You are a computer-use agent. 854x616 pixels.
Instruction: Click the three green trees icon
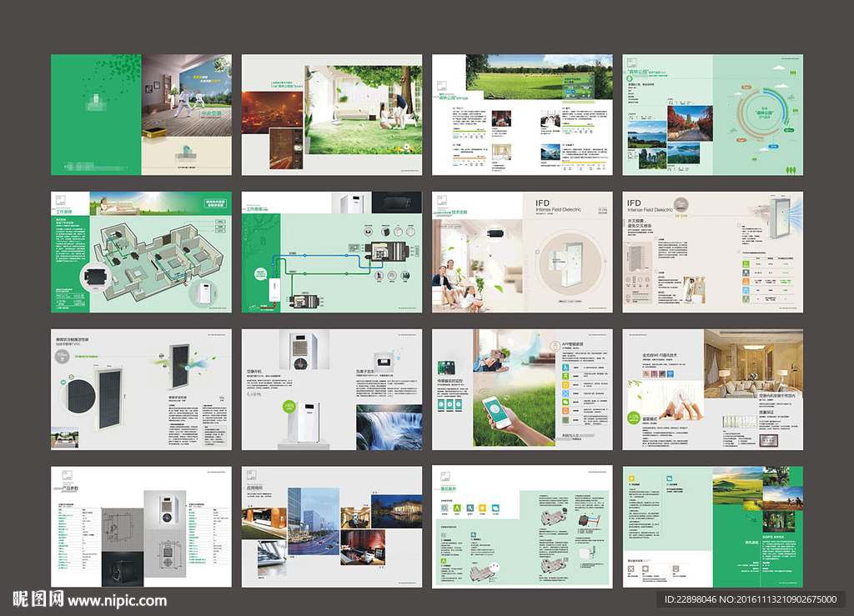(789, 169)
